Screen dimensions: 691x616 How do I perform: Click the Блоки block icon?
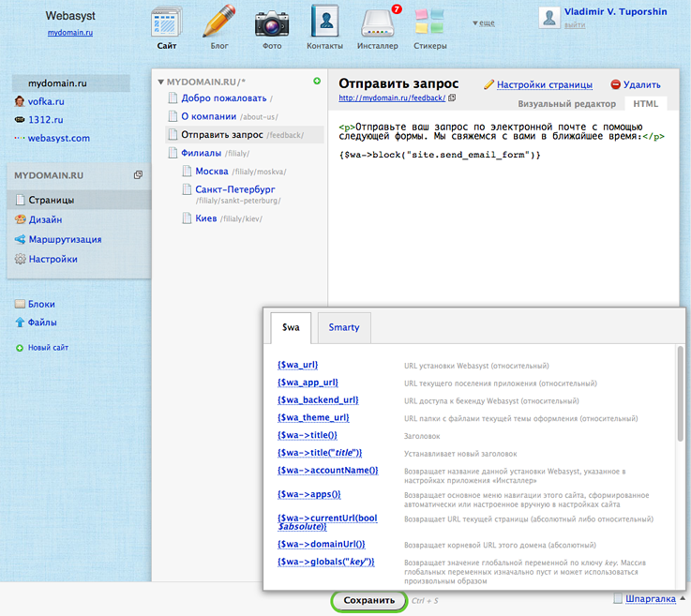tap(20, 304)
